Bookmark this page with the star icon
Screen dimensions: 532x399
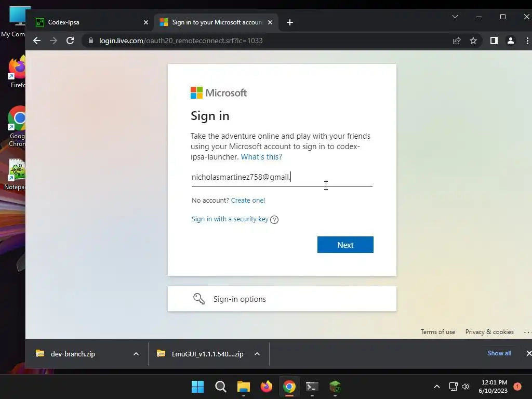pyautogui.click(x=473, y=41)
